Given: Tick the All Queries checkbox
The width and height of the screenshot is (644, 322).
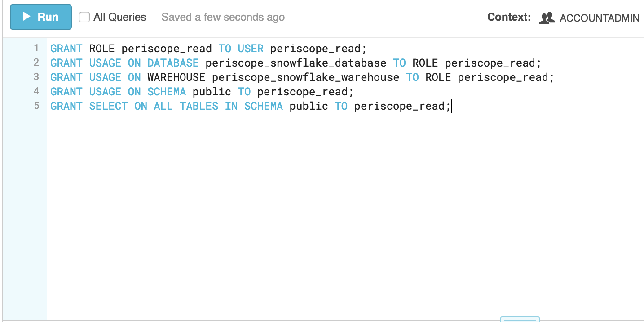Looking at the screenshot, I should pos(84,17).
